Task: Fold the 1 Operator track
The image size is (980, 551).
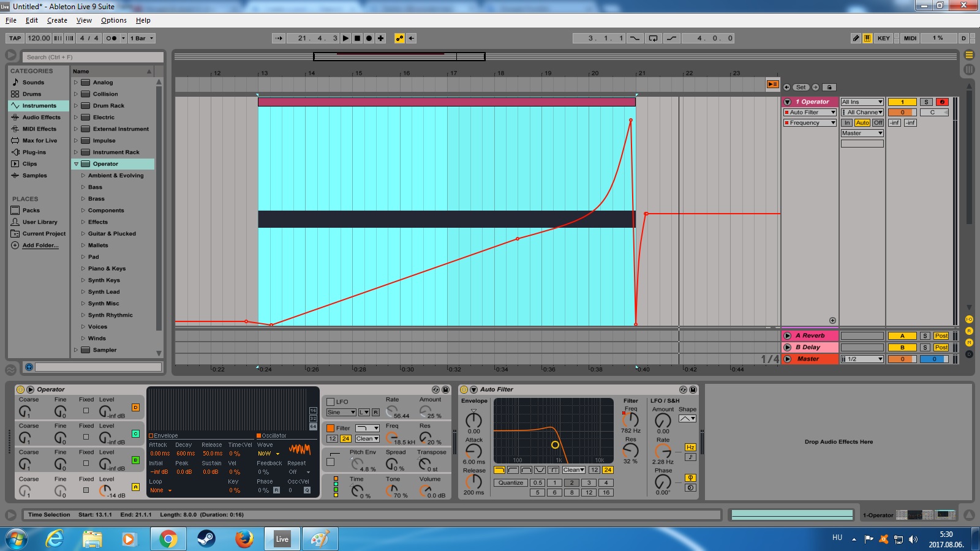Action: pos(788,102)
